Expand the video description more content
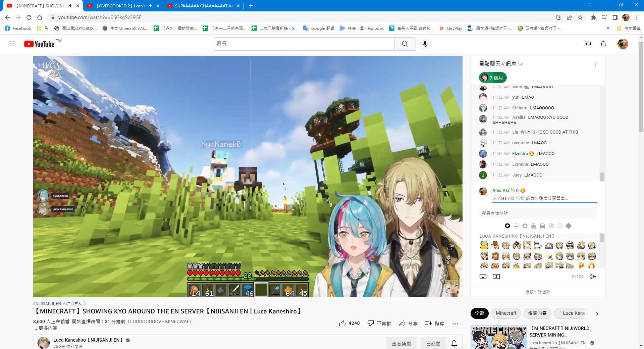The image size is (644, 349). point(46,328)
